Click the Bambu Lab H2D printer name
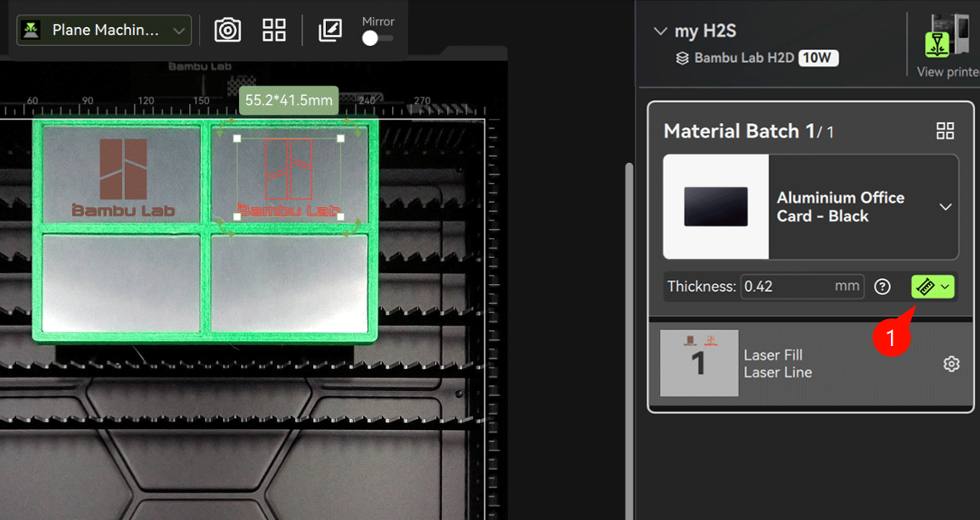 point(744,59)
